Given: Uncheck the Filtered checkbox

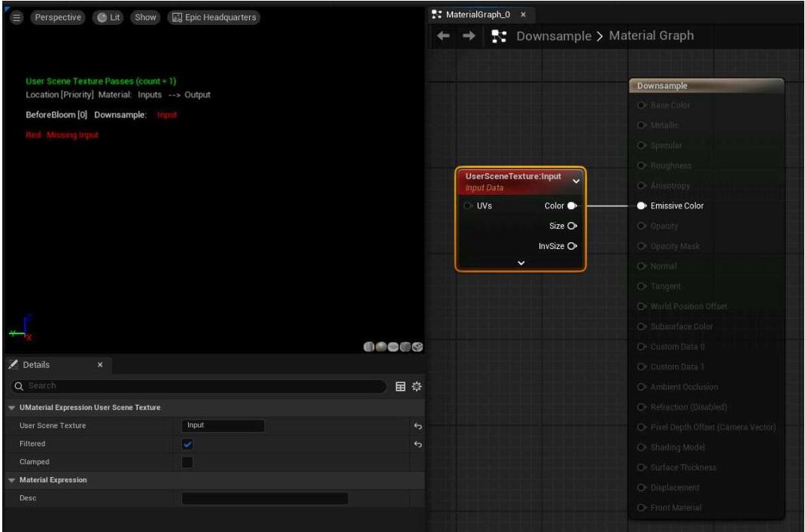Looking at the screenshot, I should click(188, 444).
